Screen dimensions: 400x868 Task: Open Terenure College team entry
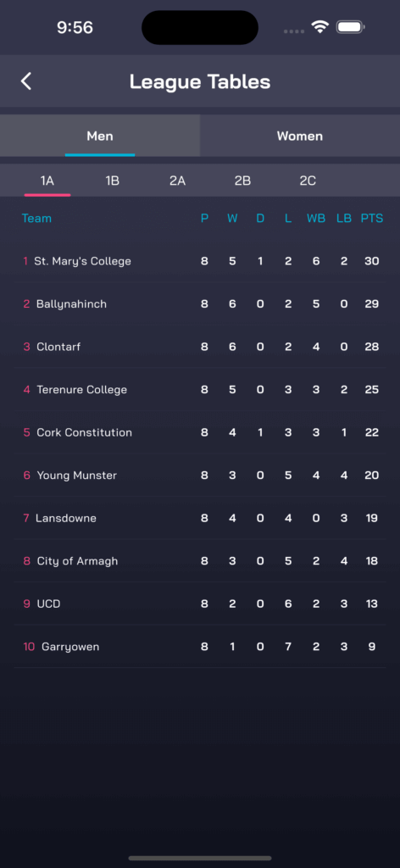point(200,389)
